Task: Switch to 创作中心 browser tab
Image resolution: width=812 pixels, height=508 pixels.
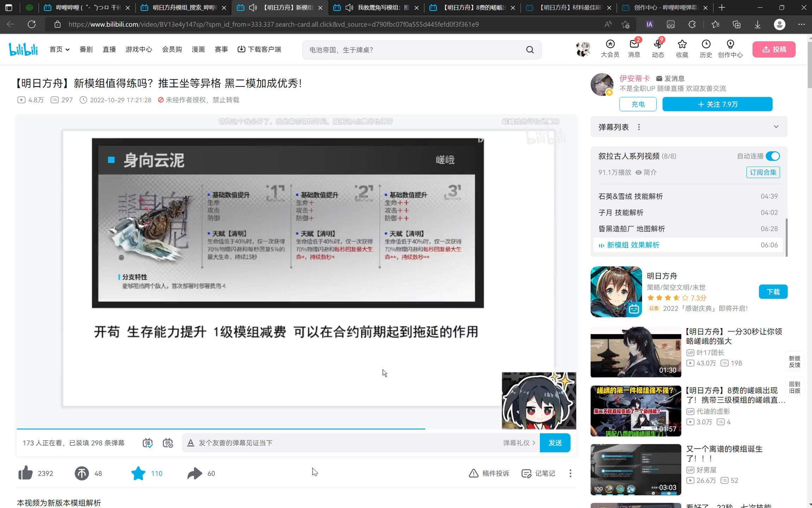Action: [x=665, y=7]
